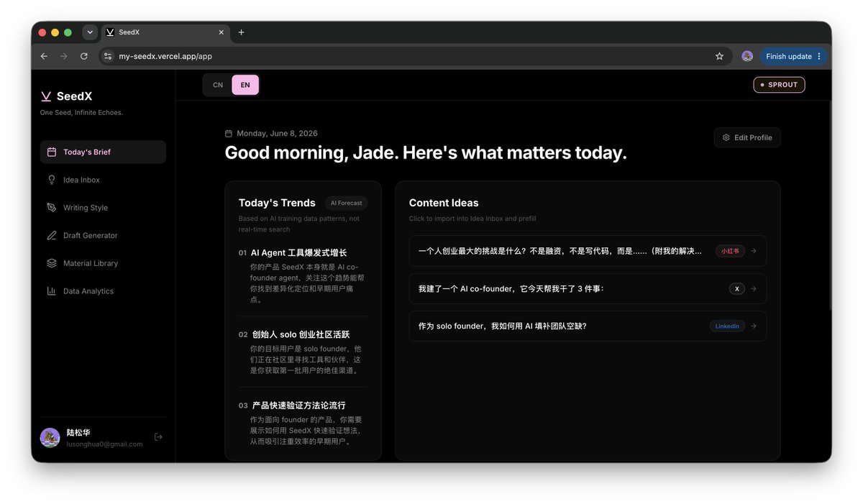Open trend 02 创始人 solo 创业社区活跃

303,352
